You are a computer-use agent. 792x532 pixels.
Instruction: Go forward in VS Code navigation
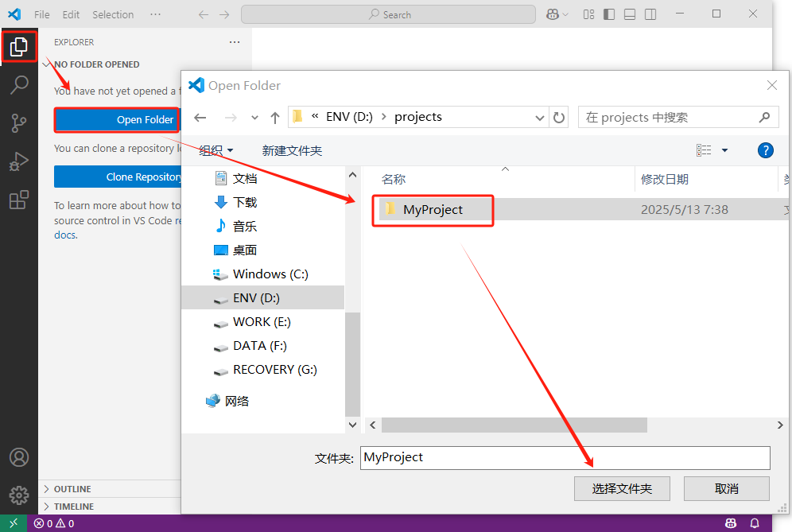tap(224, 14)
